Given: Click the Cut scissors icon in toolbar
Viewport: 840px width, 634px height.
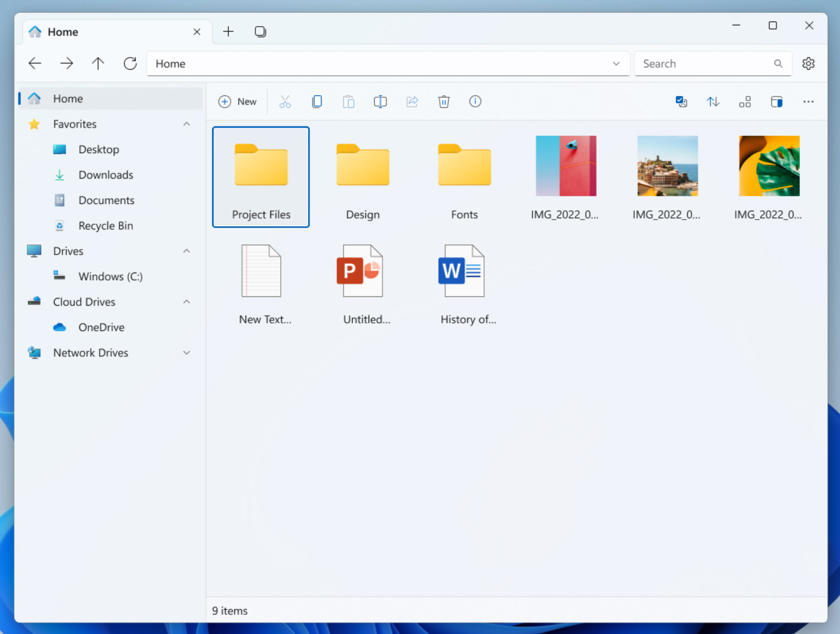Looking at the screenshot, I should (285, 102).
